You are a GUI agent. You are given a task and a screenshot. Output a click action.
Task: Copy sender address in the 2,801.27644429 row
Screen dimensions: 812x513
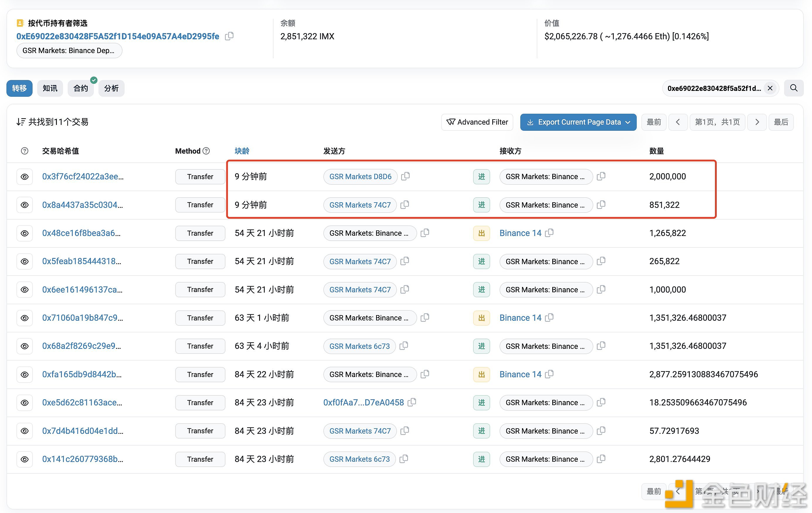[404, 459]
